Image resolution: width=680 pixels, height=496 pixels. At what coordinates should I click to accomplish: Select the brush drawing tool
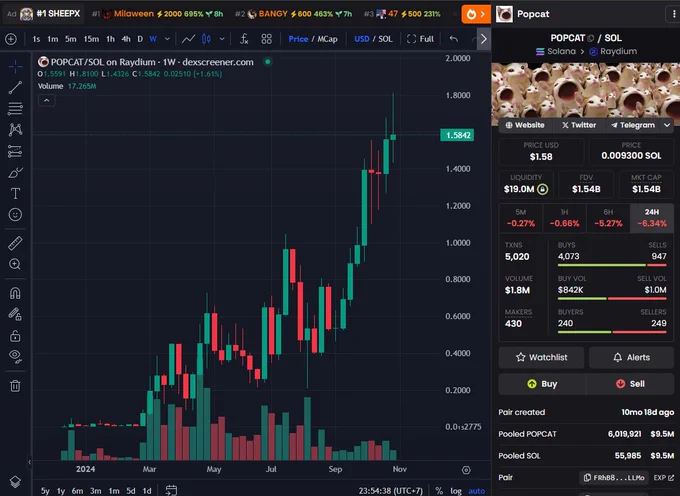coord(15,173)
